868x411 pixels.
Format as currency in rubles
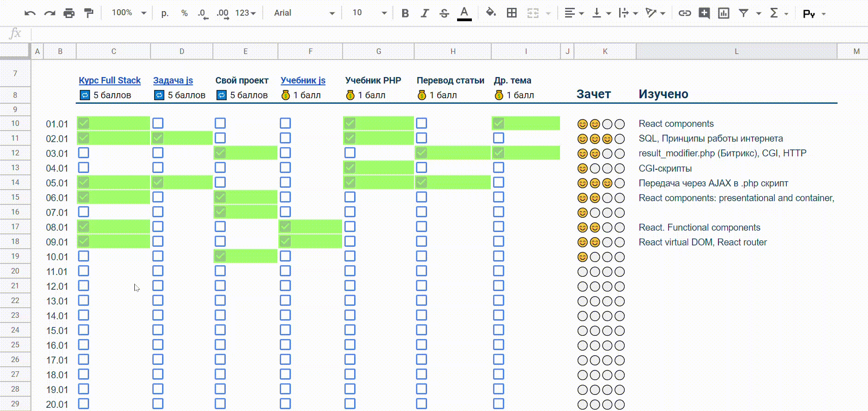165,13
